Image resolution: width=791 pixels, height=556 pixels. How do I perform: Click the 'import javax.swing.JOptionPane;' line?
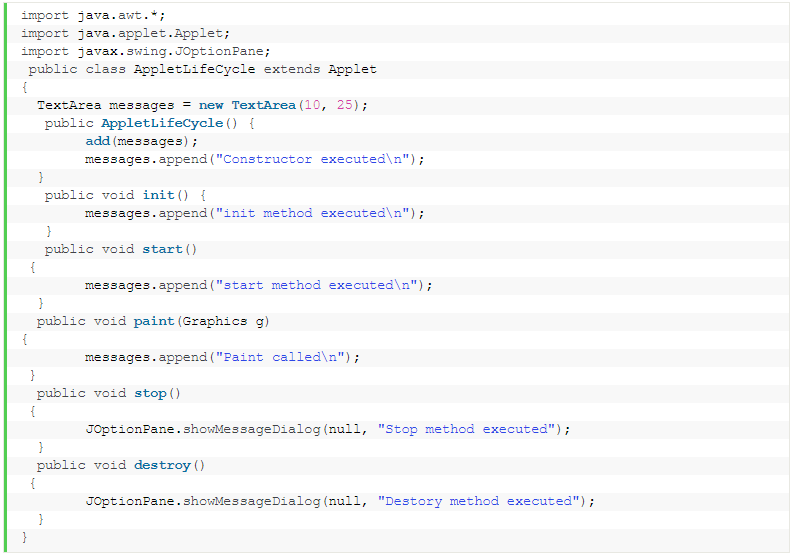(x=146, y=51)
